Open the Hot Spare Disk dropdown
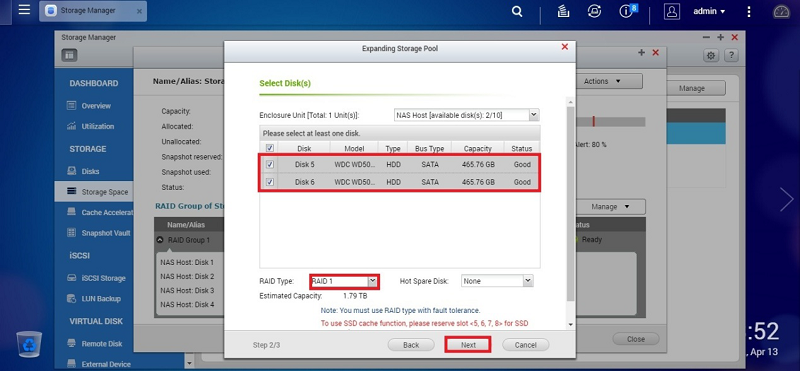The image size is (800, 371). point(497,281)
